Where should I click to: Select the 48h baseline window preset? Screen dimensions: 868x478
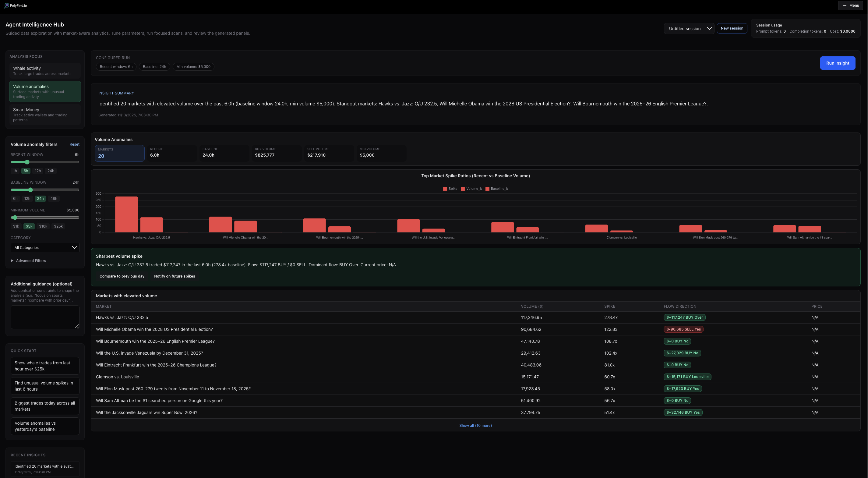(54, 199)
